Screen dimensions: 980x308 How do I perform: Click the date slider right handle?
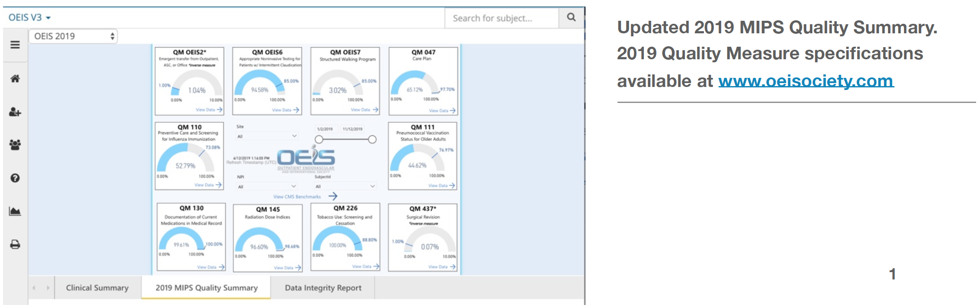pos(372,139)
